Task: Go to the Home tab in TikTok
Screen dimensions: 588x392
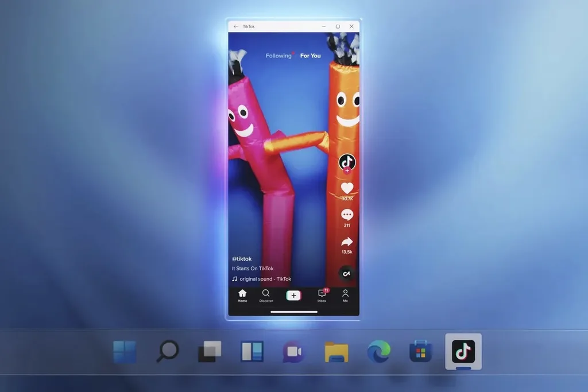Action: coord(242,296)
